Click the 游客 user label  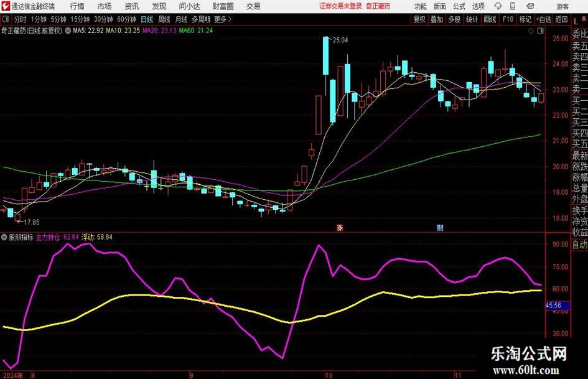562,6
